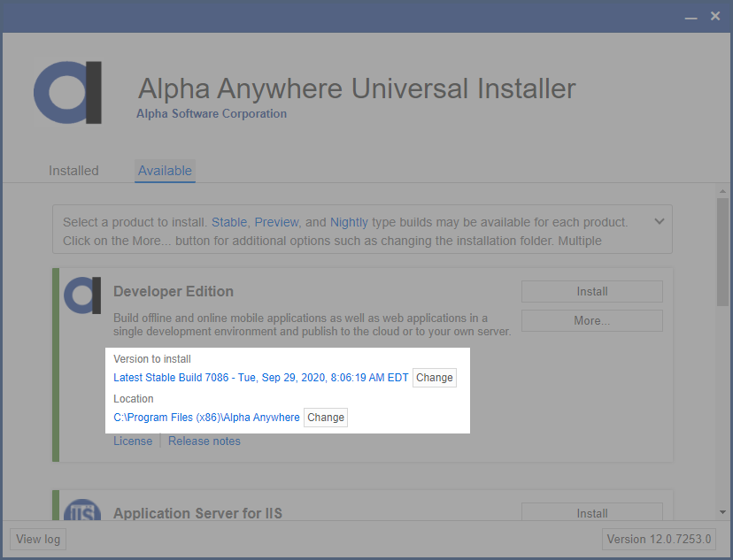Install Application Server for IIS

(592, 512)
